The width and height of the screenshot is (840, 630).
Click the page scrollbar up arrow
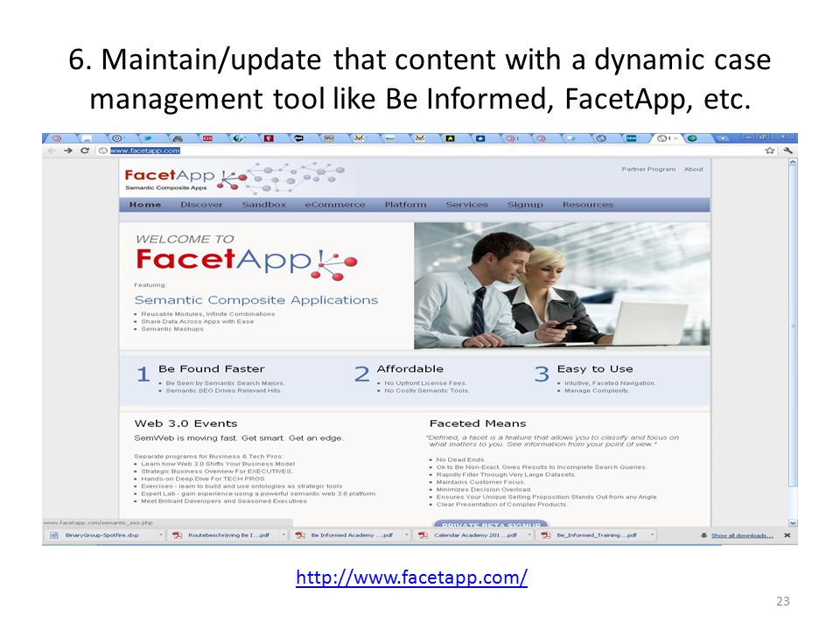coord(793,161)
